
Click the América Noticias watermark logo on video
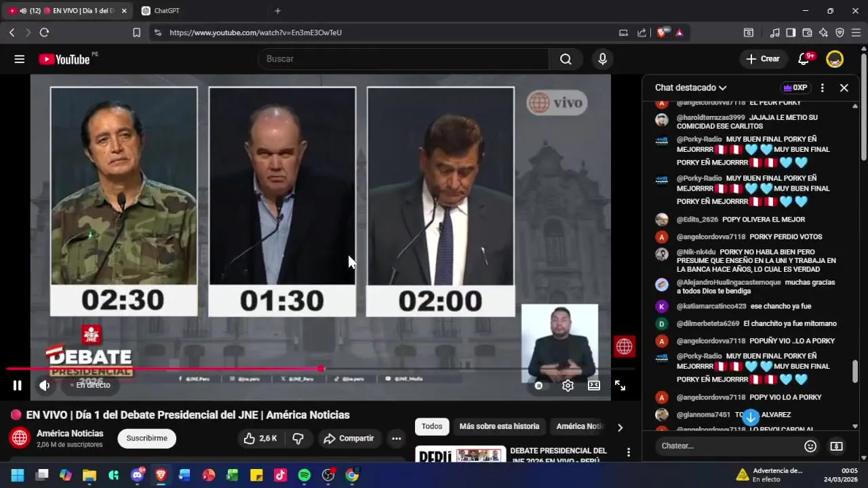coord(624,346)
